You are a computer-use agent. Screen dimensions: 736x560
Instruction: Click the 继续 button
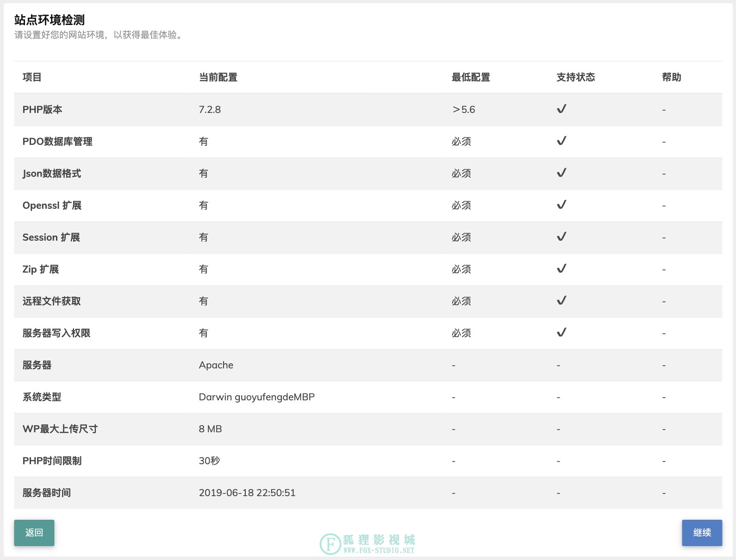(x=702, y=533)
